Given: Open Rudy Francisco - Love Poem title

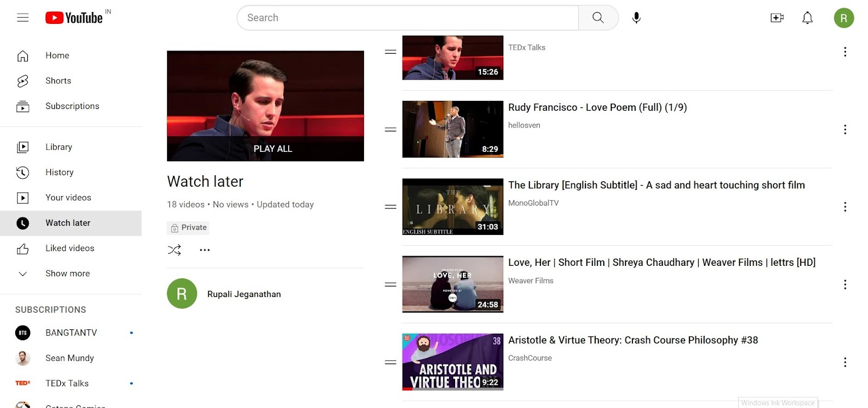Looking at the screenshot, I should click(x=597, y=107).
